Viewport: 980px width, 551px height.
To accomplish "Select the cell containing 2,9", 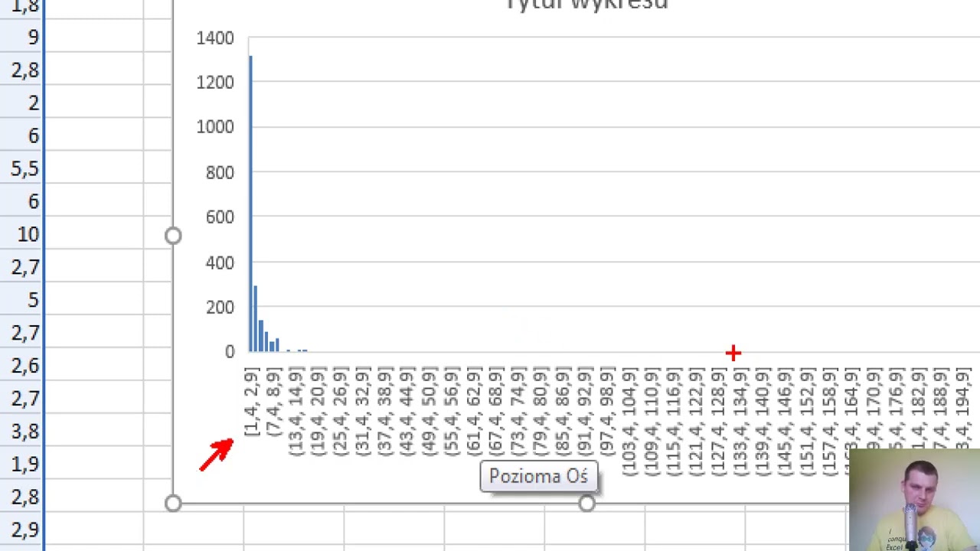I will coord(22,530).
